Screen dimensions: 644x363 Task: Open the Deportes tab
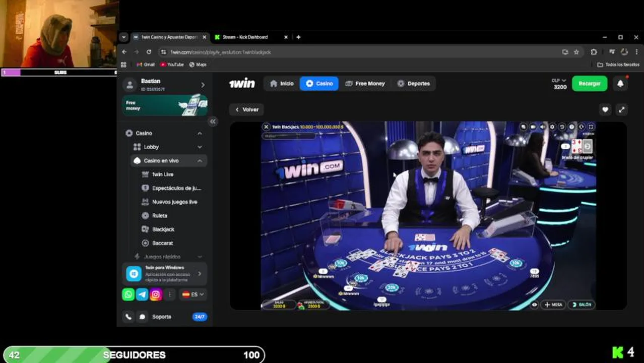click(x=413, y=84)
